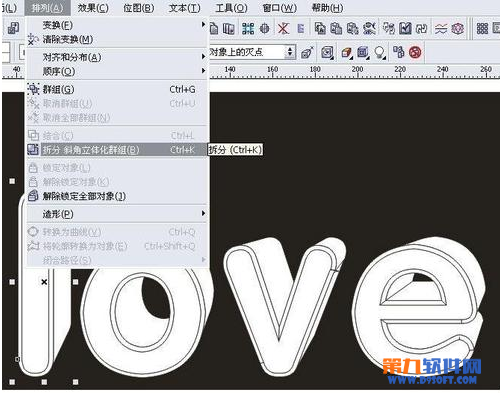
Task: Click the vanishing point dropdown spinner arrows
Action: point(290,52)
